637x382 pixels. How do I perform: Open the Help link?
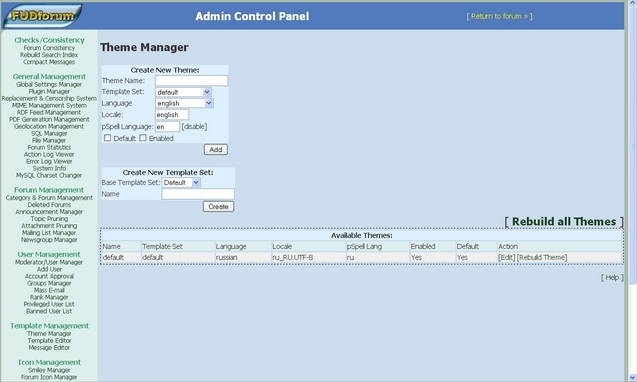coord(612,278)
